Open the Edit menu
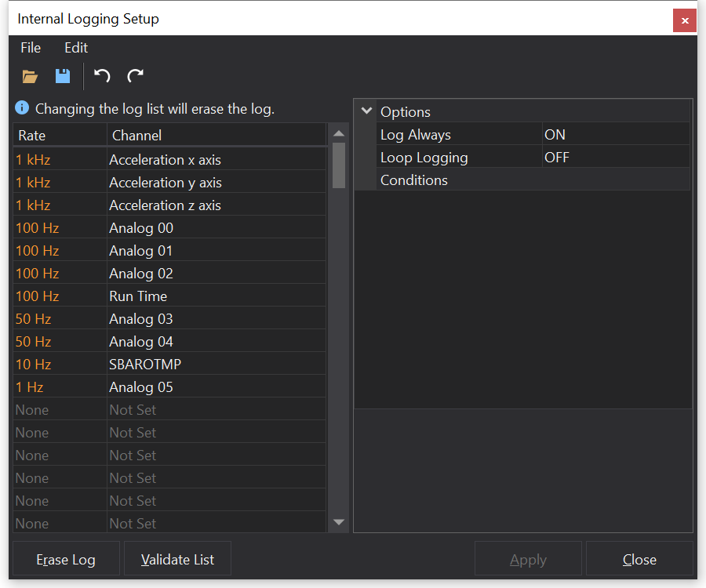Image resolution: width=706 pixels, height=588 pixels. point(76,48)
